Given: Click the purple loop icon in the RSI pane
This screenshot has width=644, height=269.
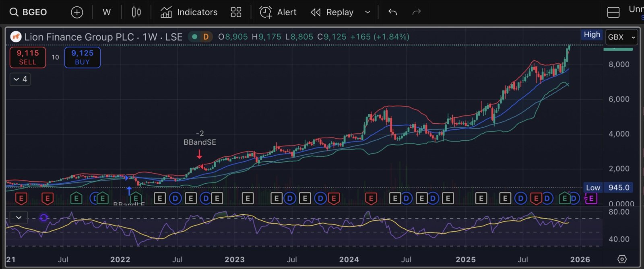Looking at the screenshot, I should point(43,218).
